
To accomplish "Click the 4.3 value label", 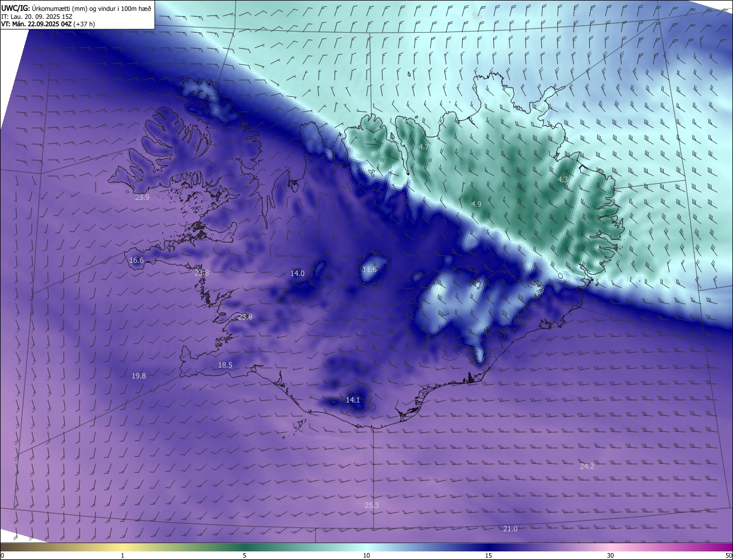I will pos(563,180).
